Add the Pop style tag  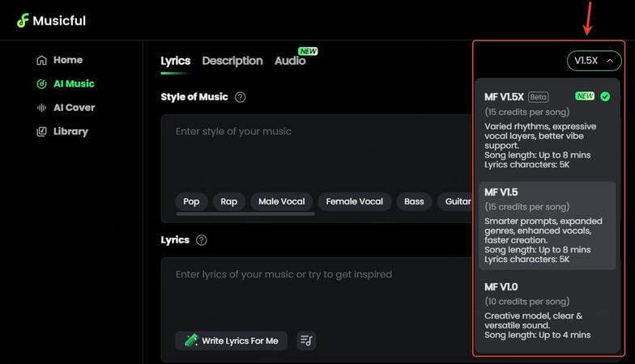click(191, 201)
